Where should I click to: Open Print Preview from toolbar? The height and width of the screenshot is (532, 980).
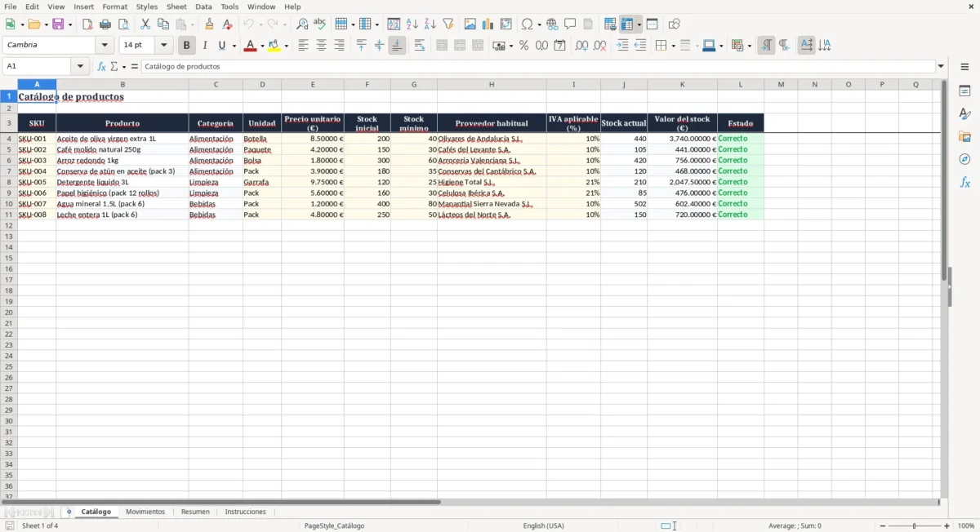click(x=123, y=24)
